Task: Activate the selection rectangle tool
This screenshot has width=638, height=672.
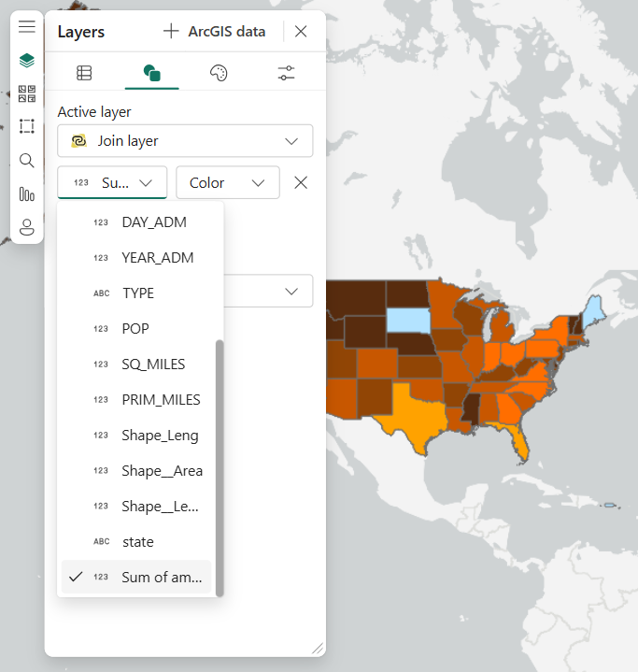Action: pos(26,126)
